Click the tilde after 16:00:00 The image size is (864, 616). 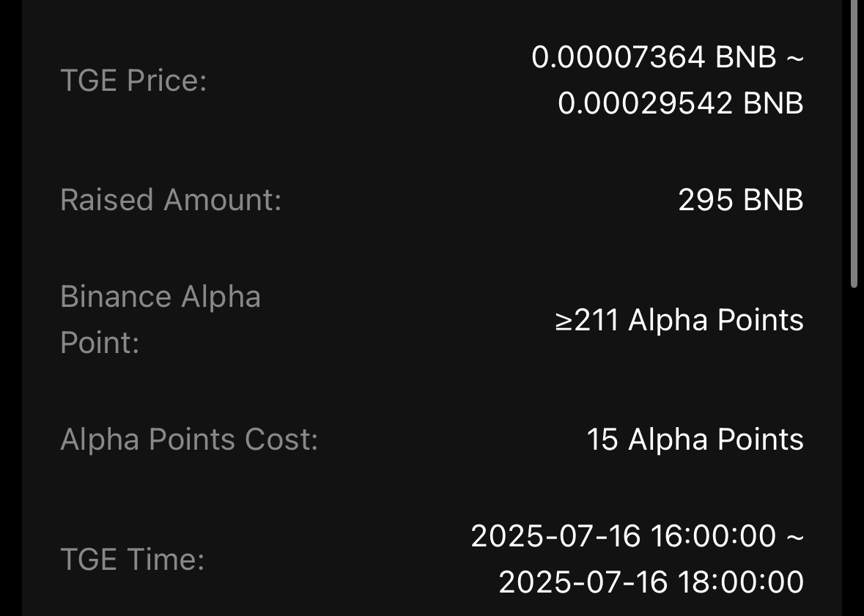click(794, 537)
